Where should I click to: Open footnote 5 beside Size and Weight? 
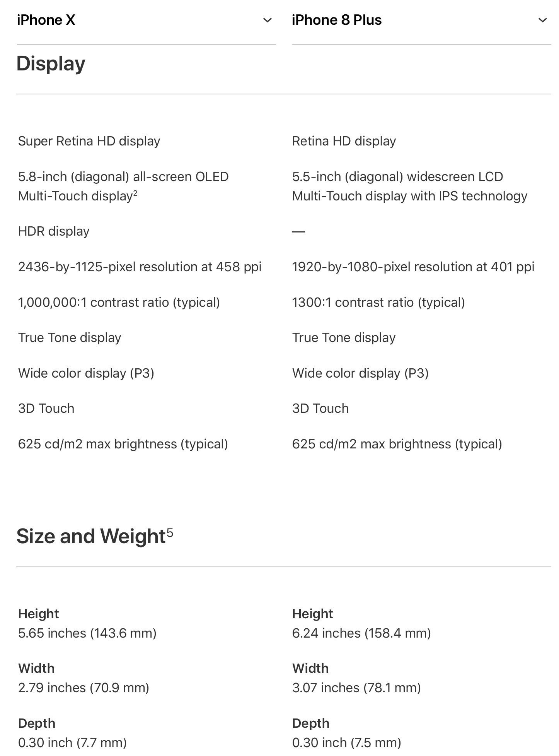pyautogui.click(x=170, y=533)
